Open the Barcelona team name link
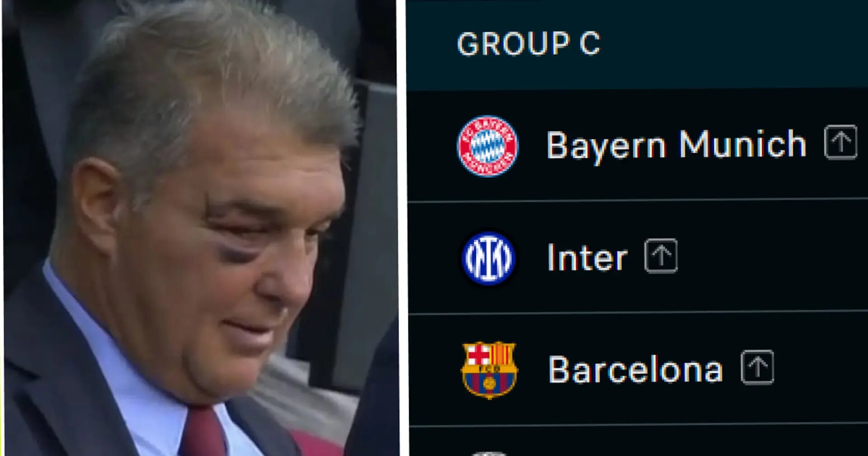 [x=635, y=369]
